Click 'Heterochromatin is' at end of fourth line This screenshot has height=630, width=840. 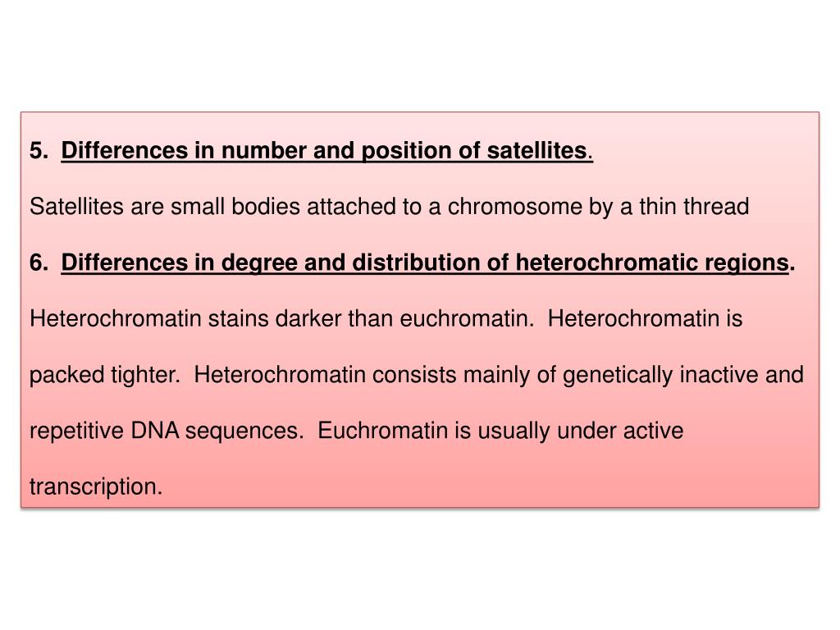(645, 319)
